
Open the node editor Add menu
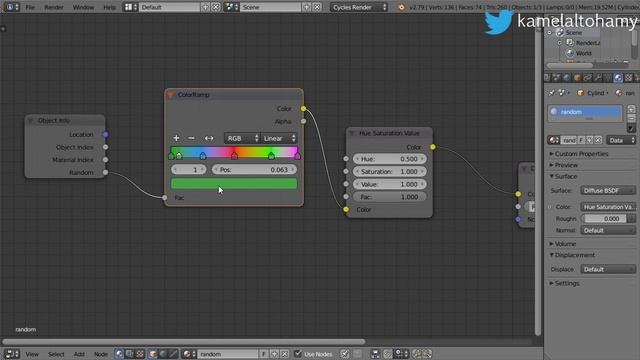coord(79,354)
